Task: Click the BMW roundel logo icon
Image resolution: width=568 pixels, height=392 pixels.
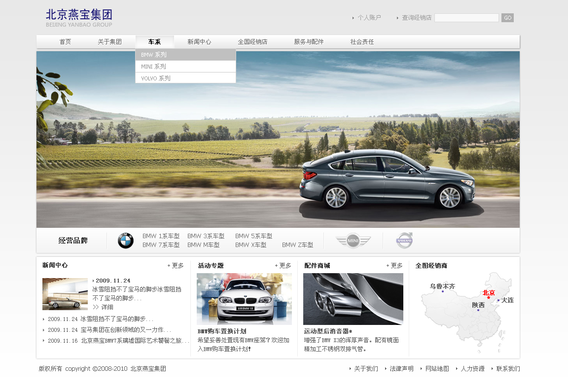Action: (x=126, y=241)
